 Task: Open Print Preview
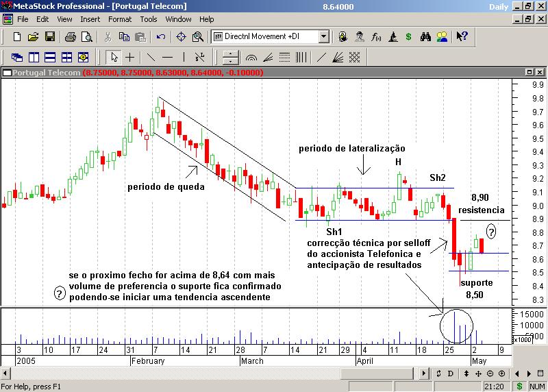(x=86, y=37)
